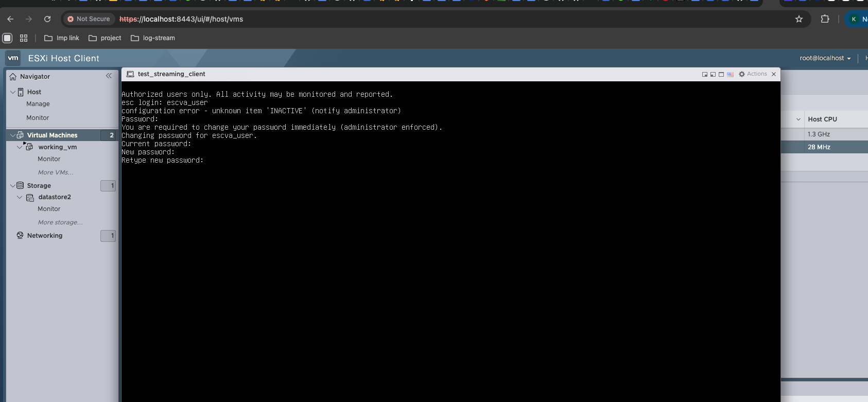Open the log-stream bookmarks folder
Viewport: 868px width, 402px height.
pyautogui.click(x=153, y=38)
